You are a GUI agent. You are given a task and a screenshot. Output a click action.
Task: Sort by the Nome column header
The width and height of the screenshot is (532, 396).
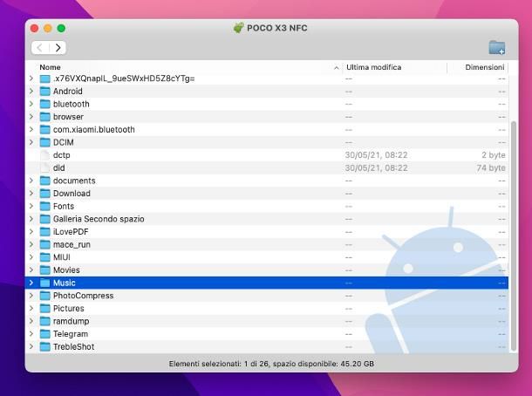tap(50, 67)
